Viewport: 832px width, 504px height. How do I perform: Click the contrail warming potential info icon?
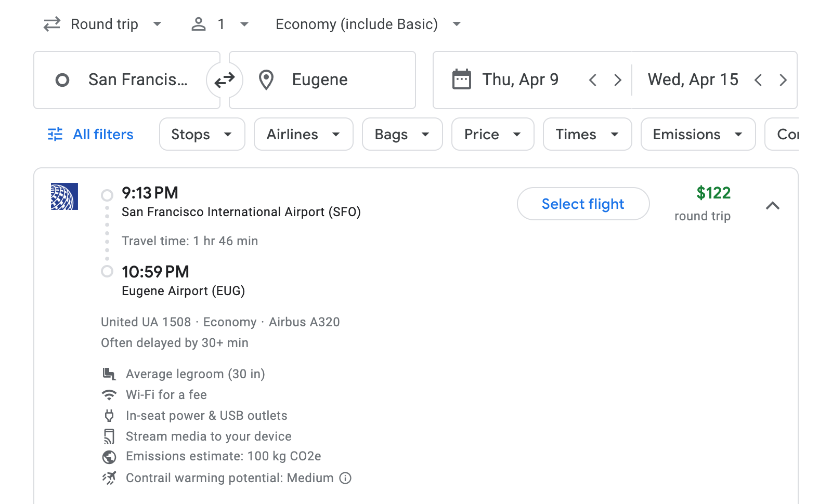click(x=345, y=478)
